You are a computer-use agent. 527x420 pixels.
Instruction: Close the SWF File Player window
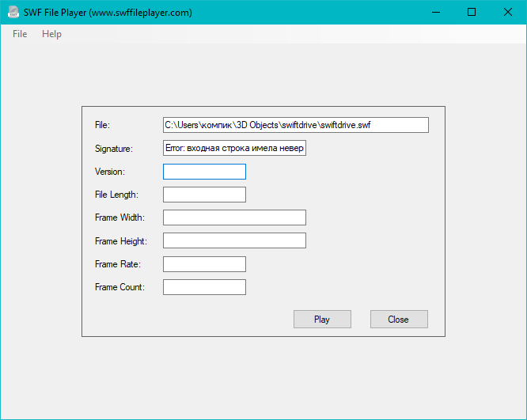[508, 12]
